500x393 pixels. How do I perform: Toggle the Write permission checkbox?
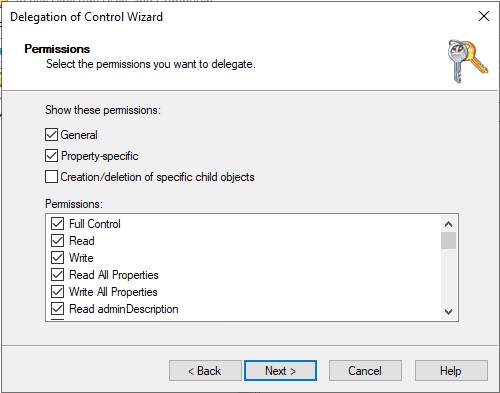point(57,258)
